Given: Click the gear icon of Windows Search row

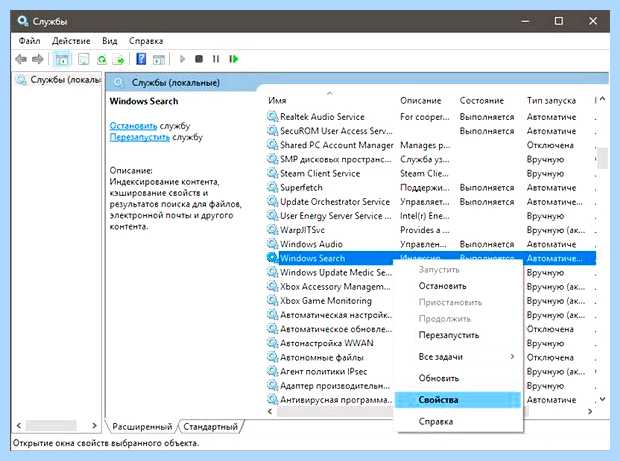Looking at the screenshot, I should pyautogui.click(x=272, y=258).
